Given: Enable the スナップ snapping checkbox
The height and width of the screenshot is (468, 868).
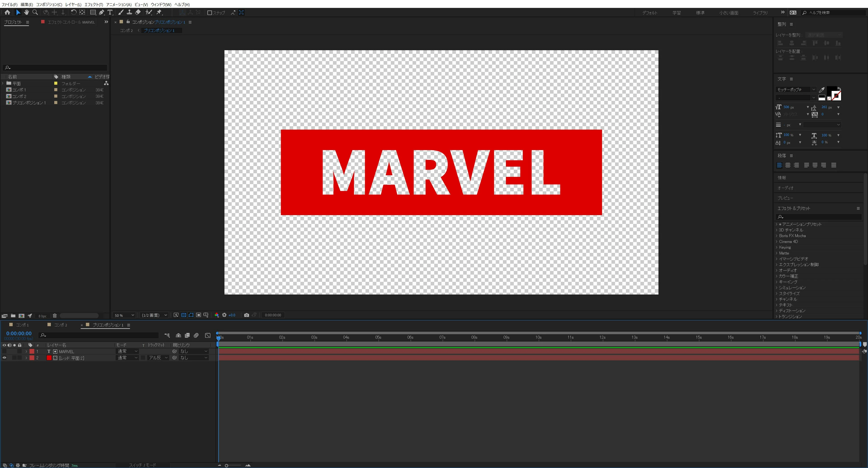Looking at the screenshot, I should point(210,13).
